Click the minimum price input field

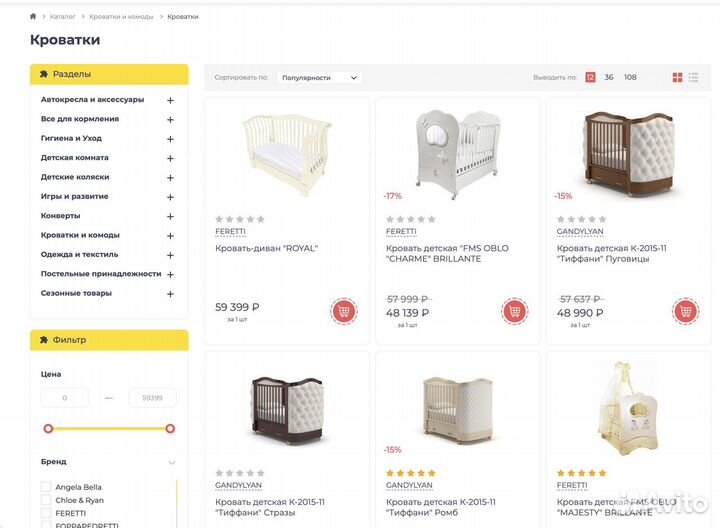click(65, 398)
